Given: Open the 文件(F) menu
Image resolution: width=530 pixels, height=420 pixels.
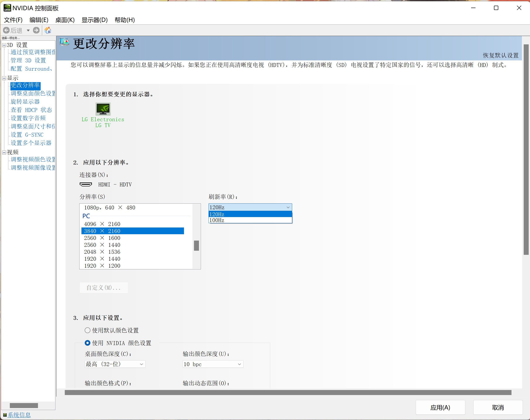Looking at the screenshot, I should pyautogui.click(x=13, y=20).
